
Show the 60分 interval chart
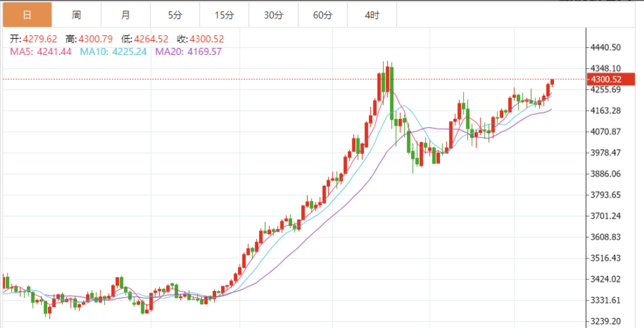click(x=322, y=15)
